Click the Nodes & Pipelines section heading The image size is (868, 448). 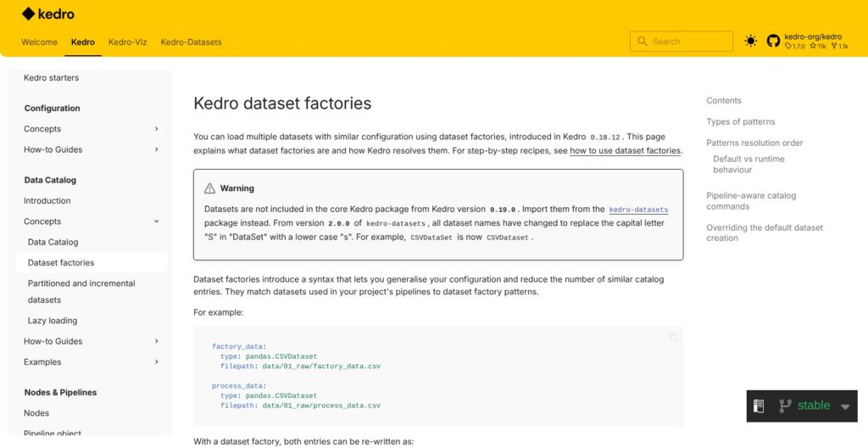click(x=60, y=393)
